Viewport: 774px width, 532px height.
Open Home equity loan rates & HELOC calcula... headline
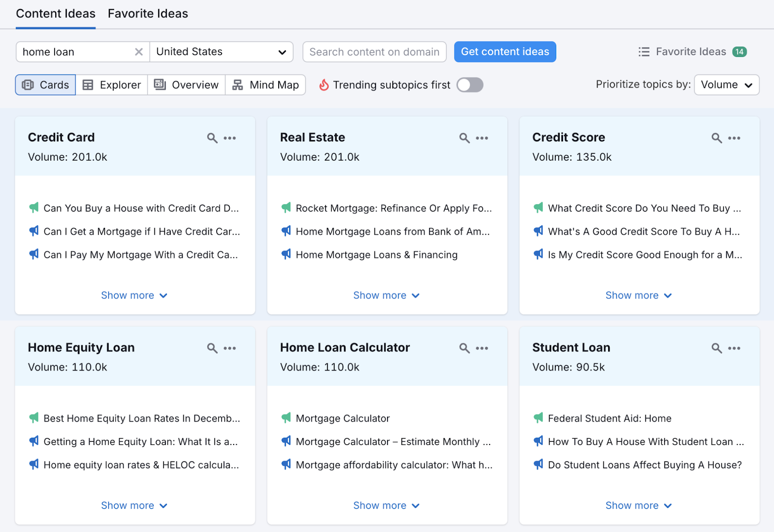point(141,465)
